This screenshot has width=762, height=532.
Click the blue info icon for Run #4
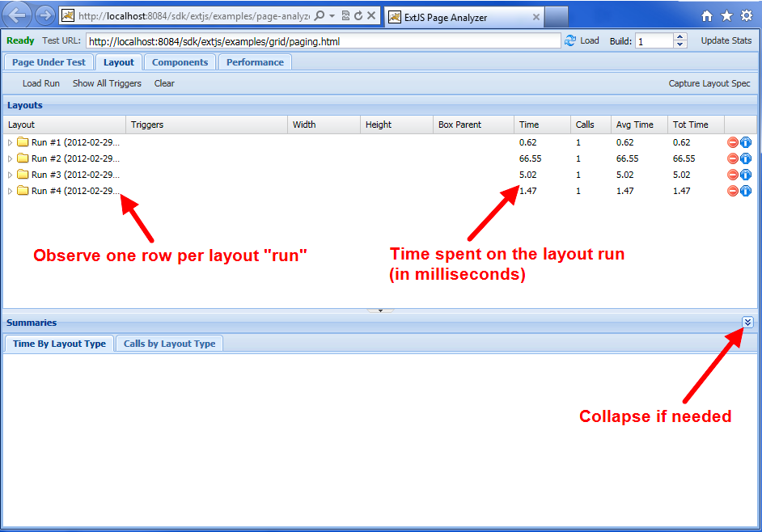coord(746,191)
